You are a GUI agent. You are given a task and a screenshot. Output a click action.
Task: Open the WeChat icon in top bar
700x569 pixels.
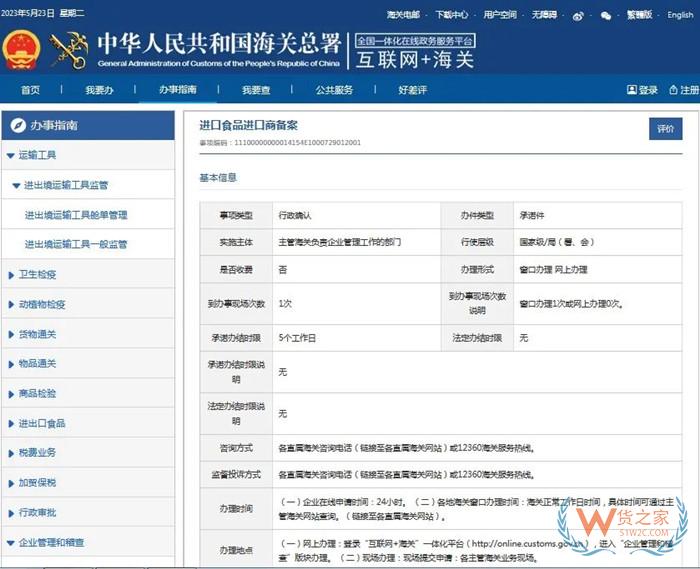pos(605,16)
